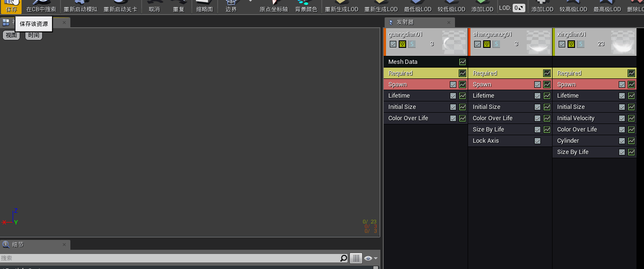Select guangdian01 Required module
Viewport: 644px width, 269px height.
coord(425,73)
